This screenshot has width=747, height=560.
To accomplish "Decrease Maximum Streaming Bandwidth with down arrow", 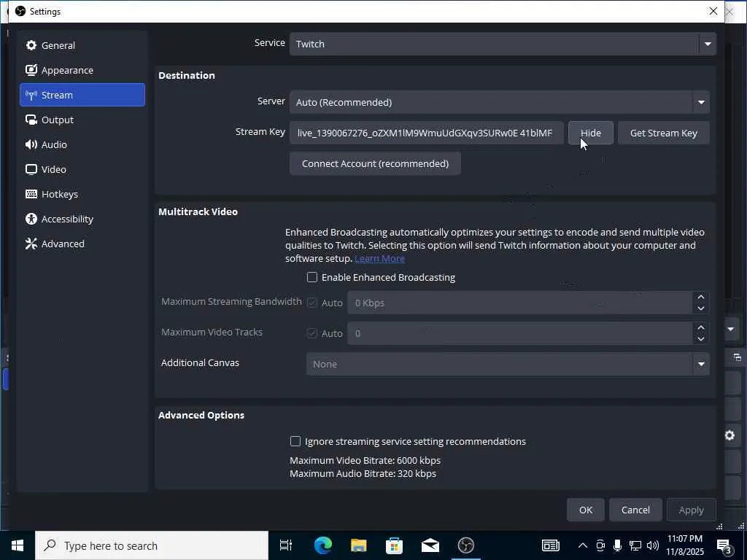I will tap(700, 308).
